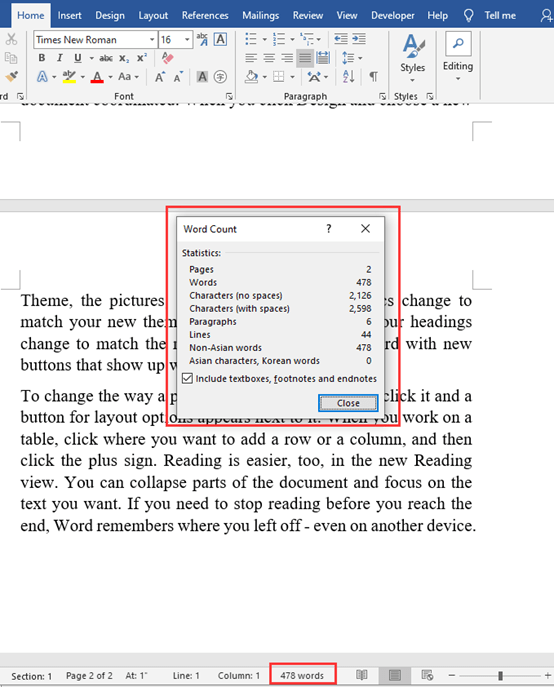This screenshot has height=687, width=554.
Task: Click help question mark in Word Count
Action: click(329, 228)
